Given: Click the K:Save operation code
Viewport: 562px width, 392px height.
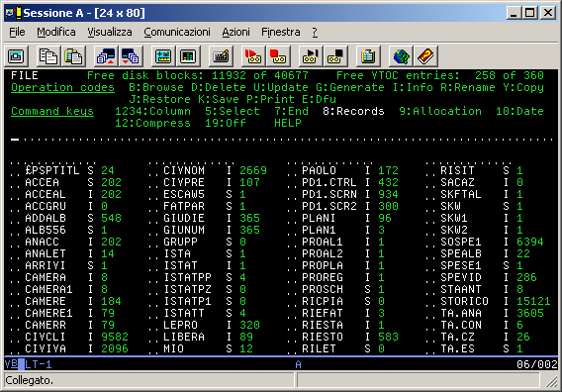Looking at the screenshot, I should 219,99.
